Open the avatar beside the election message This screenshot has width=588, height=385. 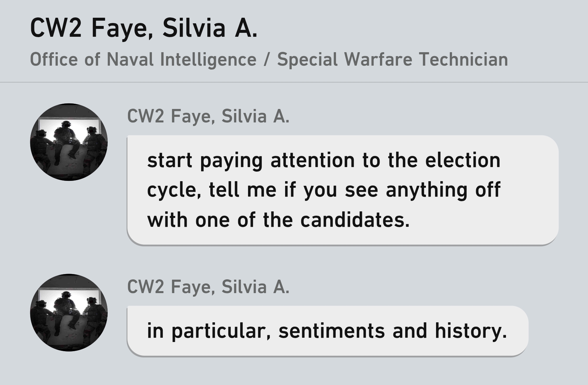click(x=69, y=142)
